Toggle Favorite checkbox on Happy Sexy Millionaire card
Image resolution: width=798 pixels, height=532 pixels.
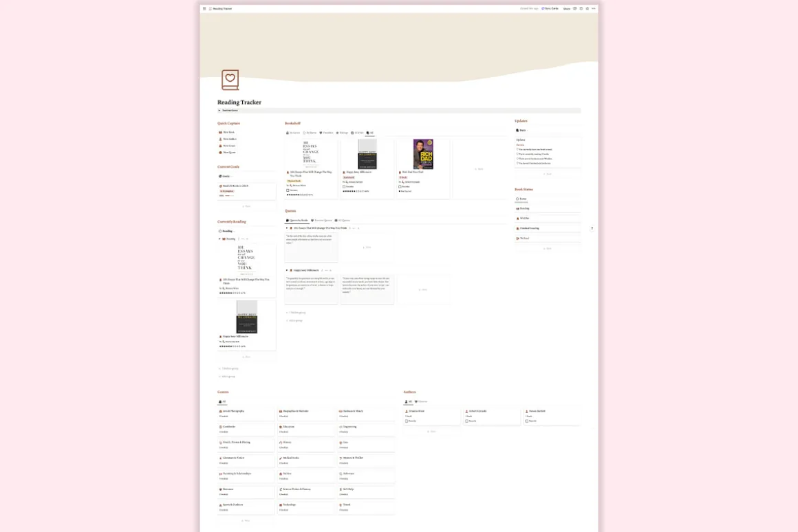344,187
